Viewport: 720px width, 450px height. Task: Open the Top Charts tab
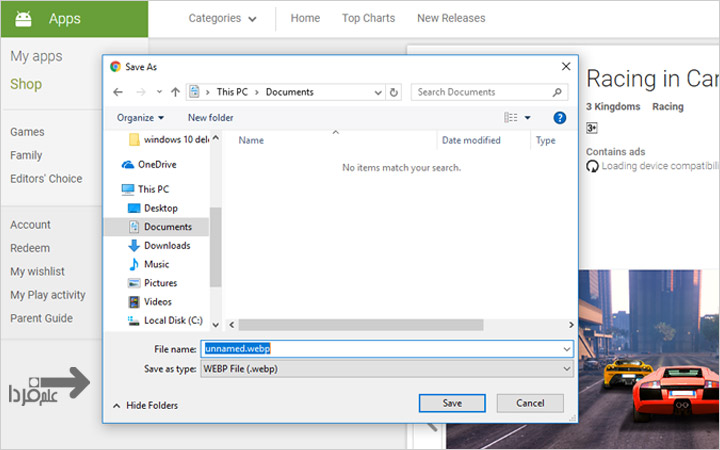coord(368,18)
